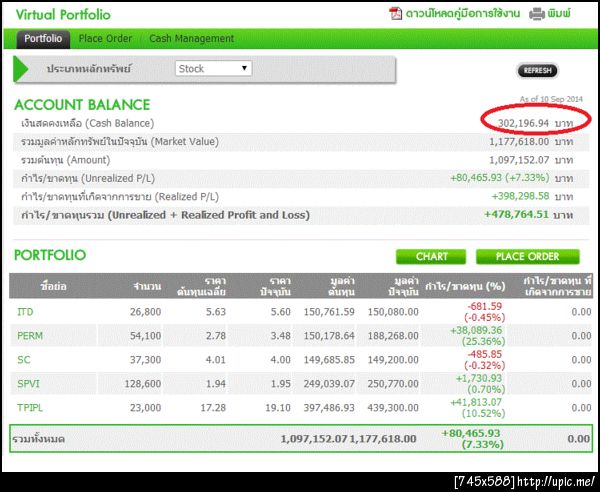The image size is (600, 492).
Task: Click the TPIPL quantity 23,000
Action: (x=145, y=408)
